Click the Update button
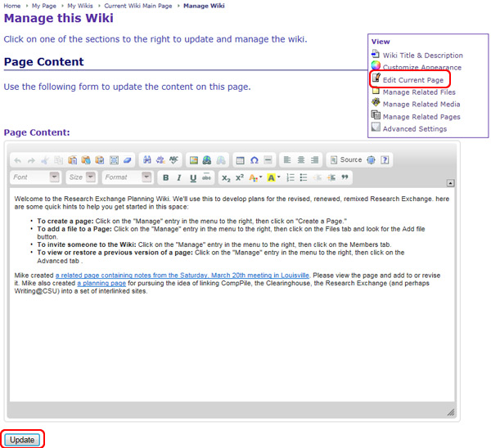 (x=22, y=440)
